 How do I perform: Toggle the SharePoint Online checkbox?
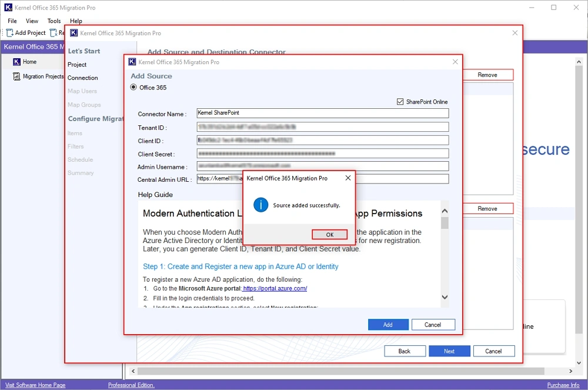pyautogui.click(x=400, y=102)
